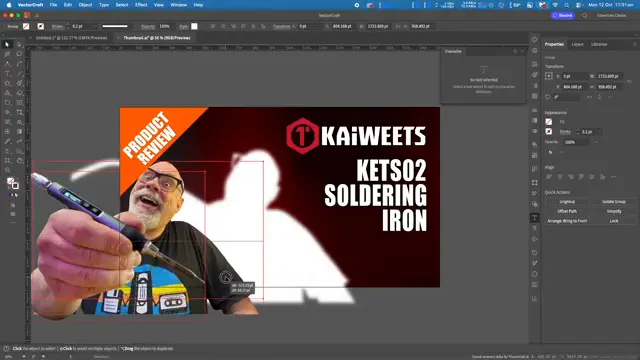Screen dimensions: 640x360
Task: Select the Scale tool
Action: tap(19, 102)
